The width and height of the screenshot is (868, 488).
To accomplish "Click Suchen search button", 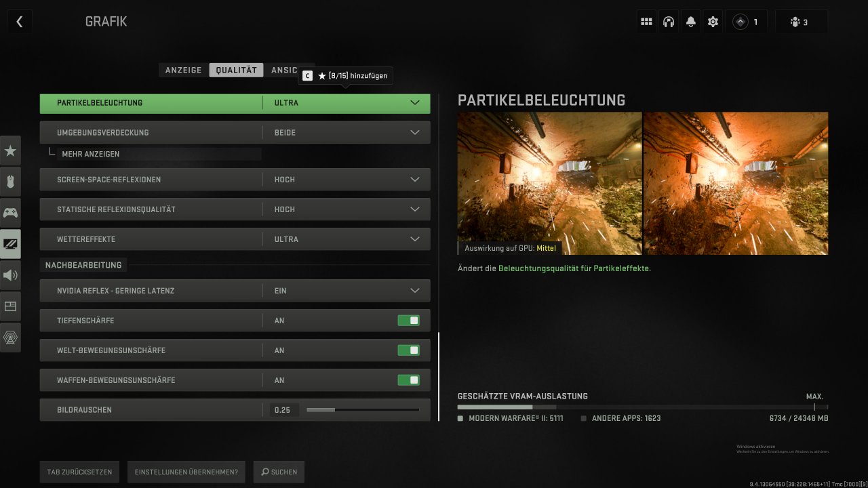I will point(279,472).
